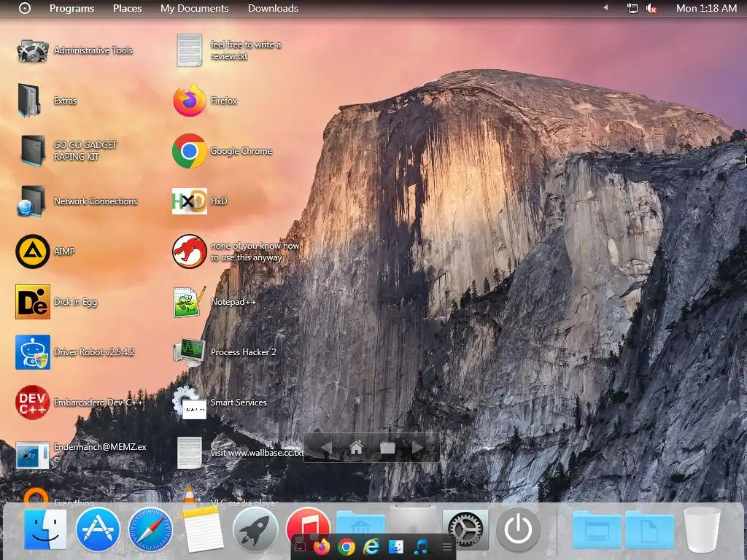
Task: Click the forward arrow in the navigation widget
Action: coord(417,448)
